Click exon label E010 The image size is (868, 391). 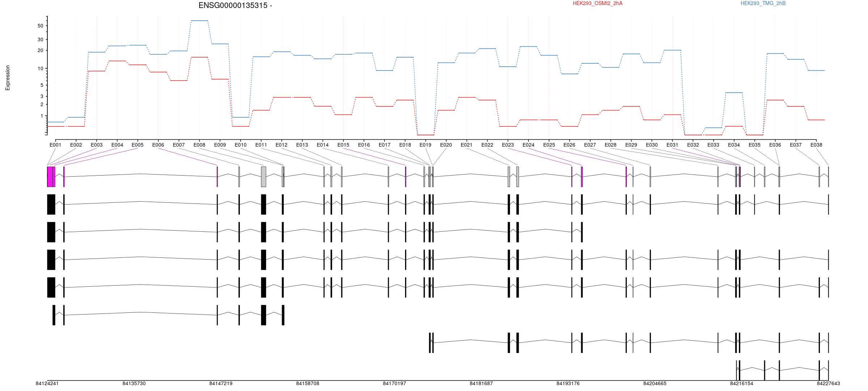click(241, 145)
